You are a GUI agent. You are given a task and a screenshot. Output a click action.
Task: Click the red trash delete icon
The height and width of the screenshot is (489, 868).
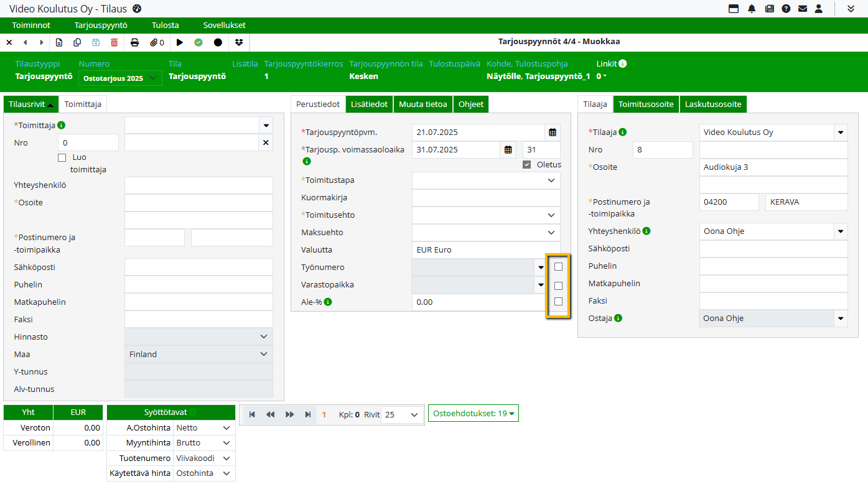point(114,42)
